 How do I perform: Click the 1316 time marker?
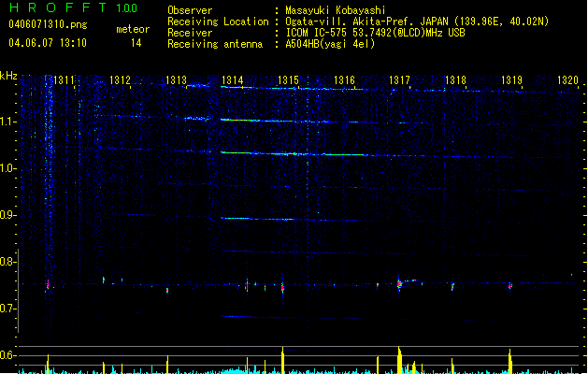(x=344, y=79)
